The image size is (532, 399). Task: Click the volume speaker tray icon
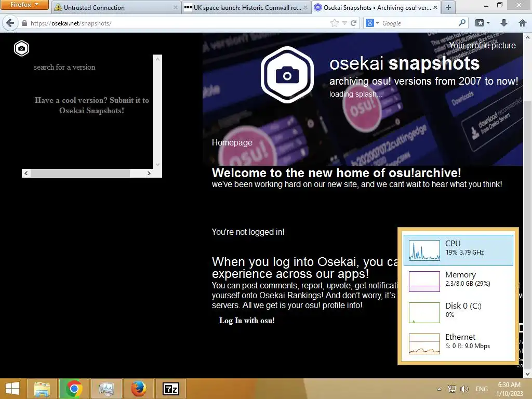coord(464,389)
